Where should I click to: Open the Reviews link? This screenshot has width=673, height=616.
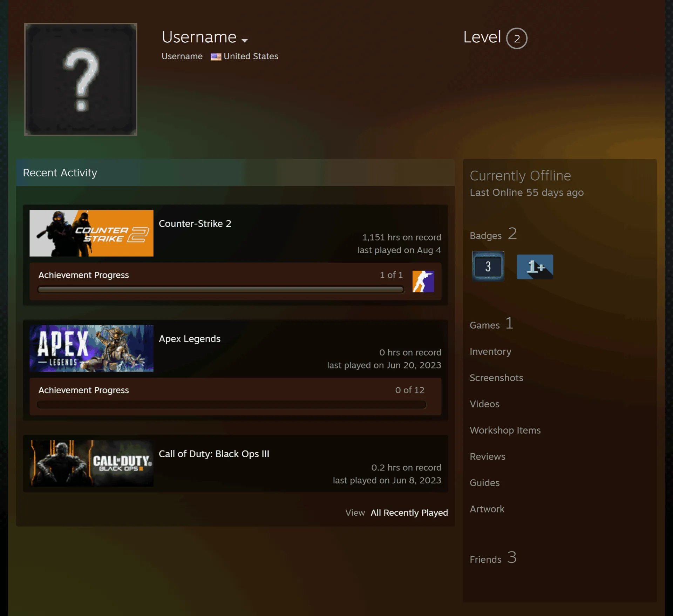[x=488, y=456]
